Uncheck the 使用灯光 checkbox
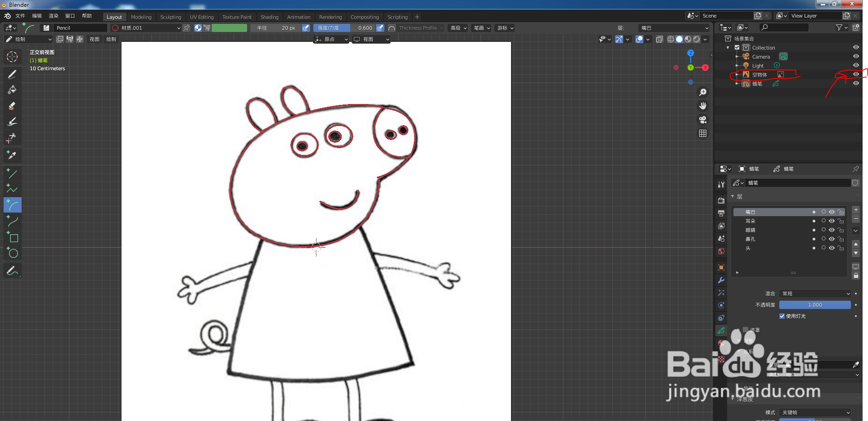Image resolution: width=868 pixels, height=421 pixels. click(x=782, y=316)
